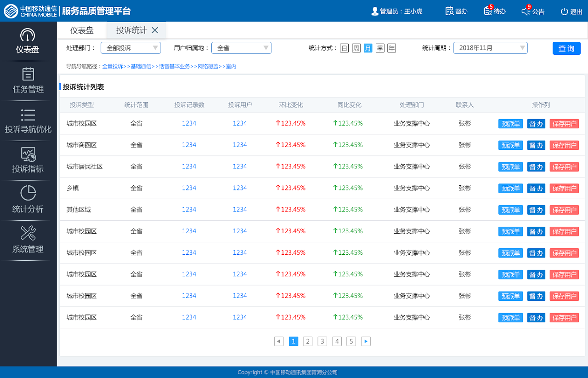Expand the 用户归属地 dropdown
This screenshot has width=588, height=378.
[x=241, y=48]
